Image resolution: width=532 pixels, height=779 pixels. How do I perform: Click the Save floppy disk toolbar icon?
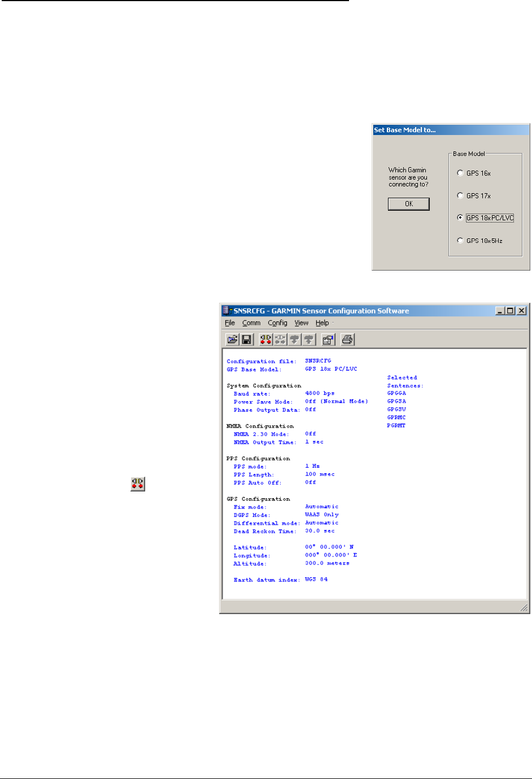[x=247, y=340]
